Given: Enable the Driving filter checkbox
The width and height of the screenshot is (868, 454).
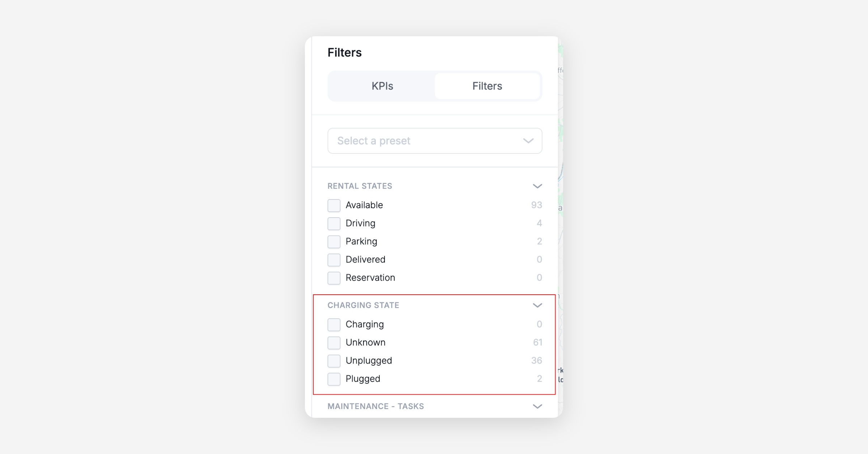Looking at the screenshot, I should (334, 223).
